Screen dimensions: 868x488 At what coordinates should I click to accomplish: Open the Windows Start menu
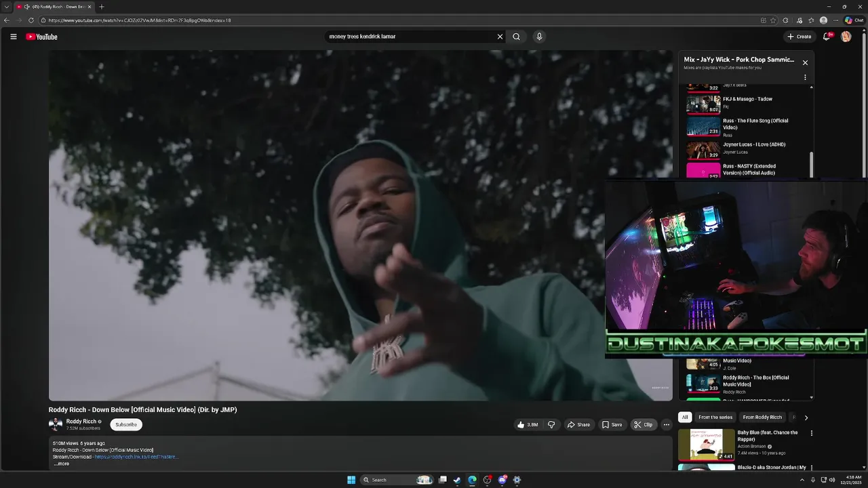coord(351,480)
